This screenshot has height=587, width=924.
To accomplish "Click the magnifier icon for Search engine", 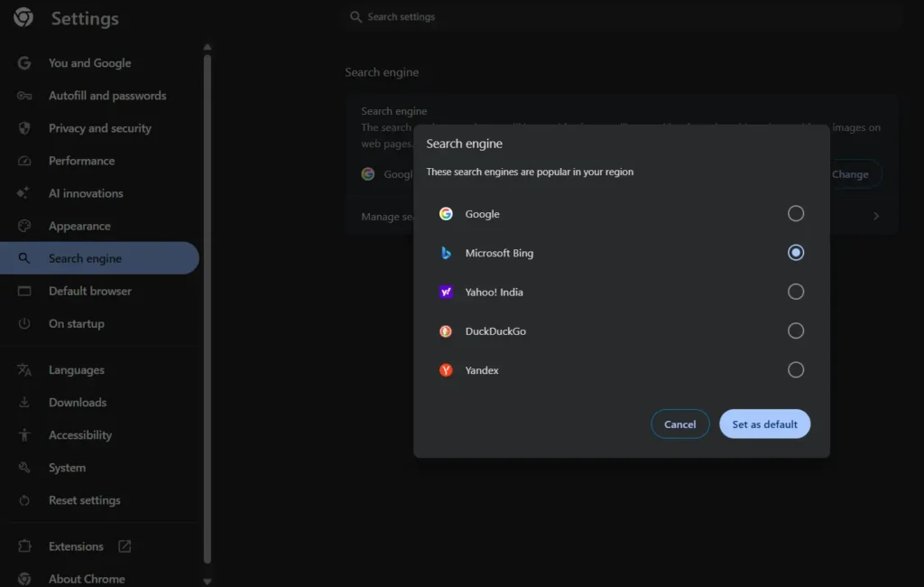I will pyautogui.click(x=23, y=257).
